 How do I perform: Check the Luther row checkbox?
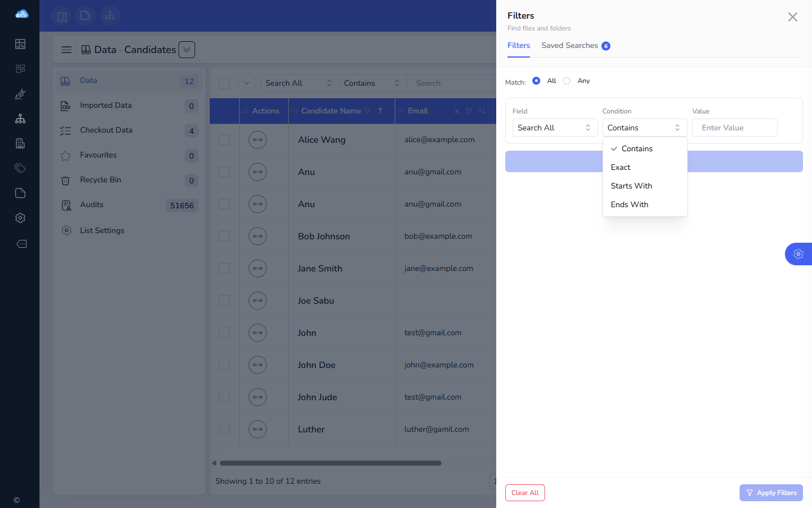(224, 430)
